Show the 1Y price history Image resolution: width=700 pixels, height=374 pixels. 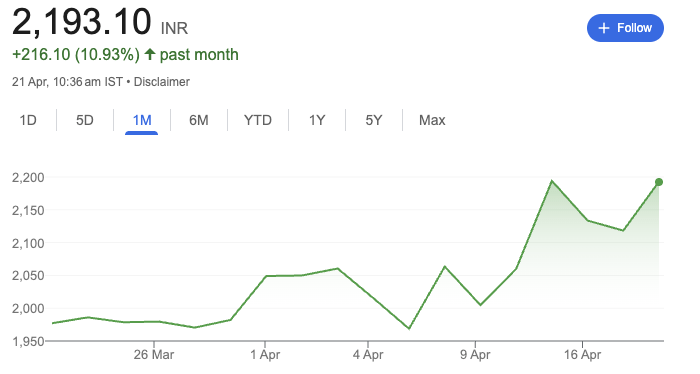tap(317, 120)
